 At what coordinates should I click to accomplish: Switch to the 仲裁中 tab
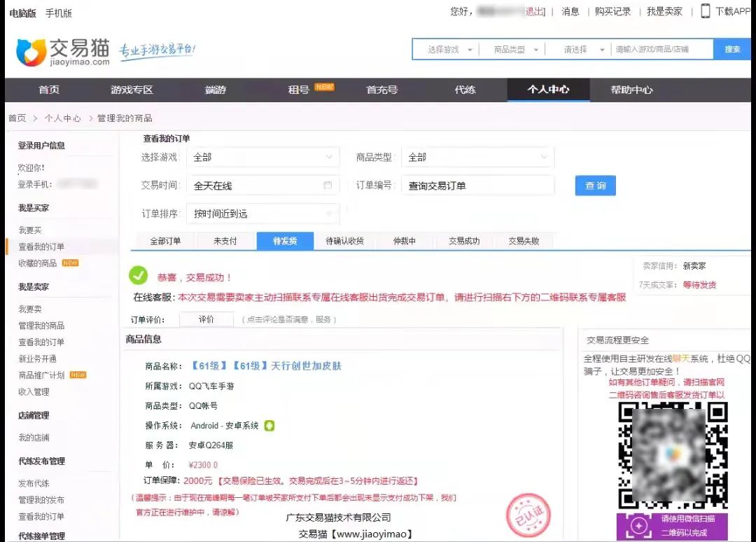point(405,241)
